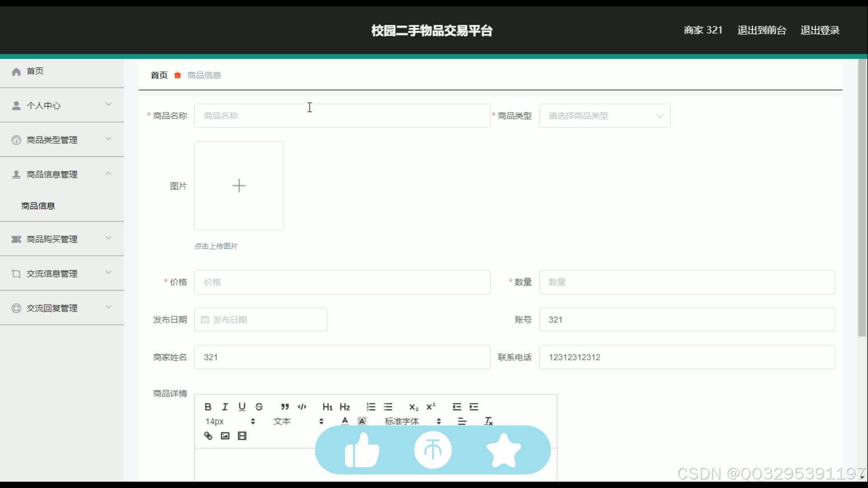Click 商品信息 in the breadcrumb
Screen dimensions: 868x488
[204, 75]
